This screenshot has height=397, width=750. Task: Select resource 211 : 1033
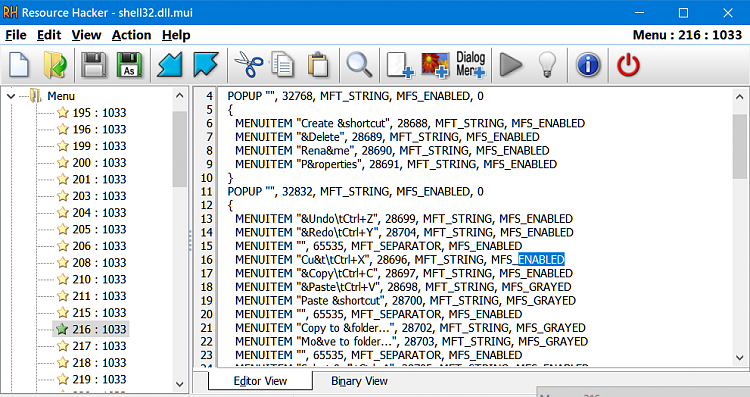click(x=99, y=296)
